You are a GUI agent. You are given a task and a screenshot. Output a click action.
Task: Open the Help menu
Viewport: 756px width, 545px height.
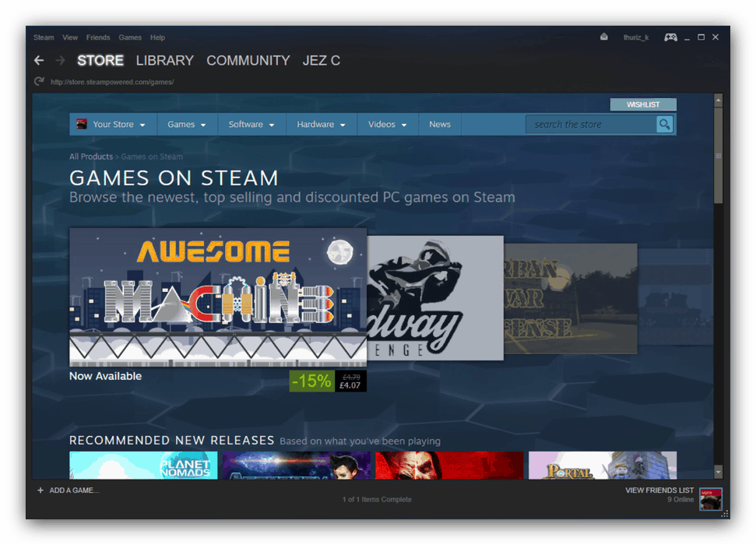pyautogui.click(x=157, y=37)
